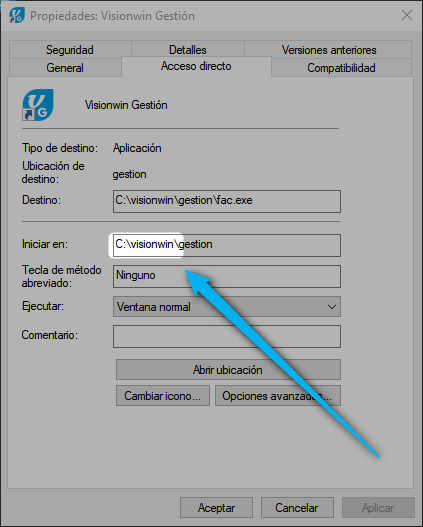
Task: Click the Tecla de método abreviado field
Action: pos(227,276)
